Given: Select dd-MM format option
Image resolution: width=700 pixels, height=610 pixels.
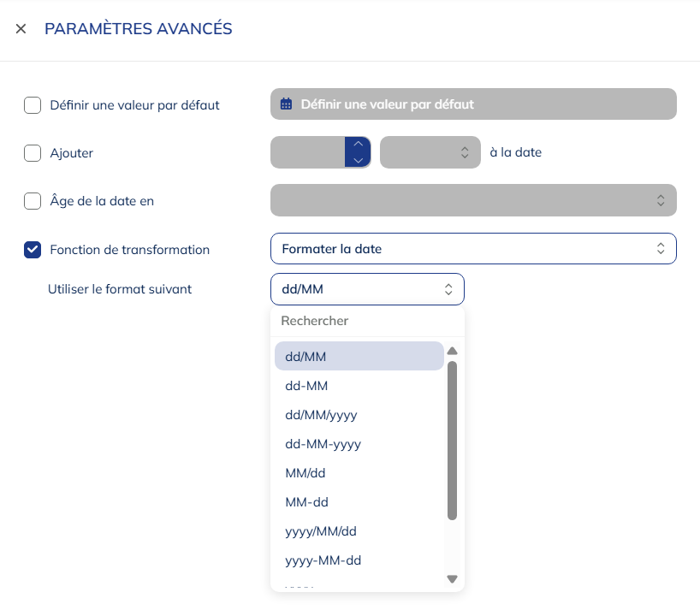Looking at the screenshot, I should point(306,386).
